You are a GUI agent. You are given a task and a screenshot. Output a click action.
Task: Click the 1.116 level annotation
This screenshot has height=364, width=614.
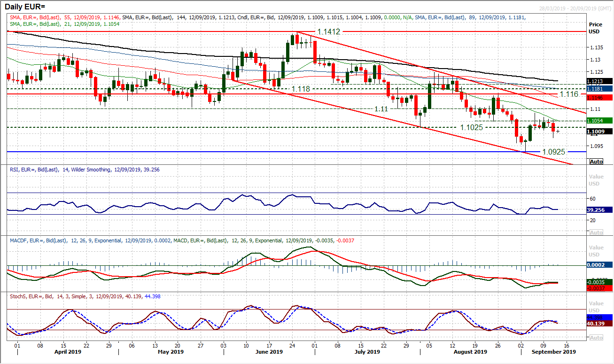click(x=568, y=94)
